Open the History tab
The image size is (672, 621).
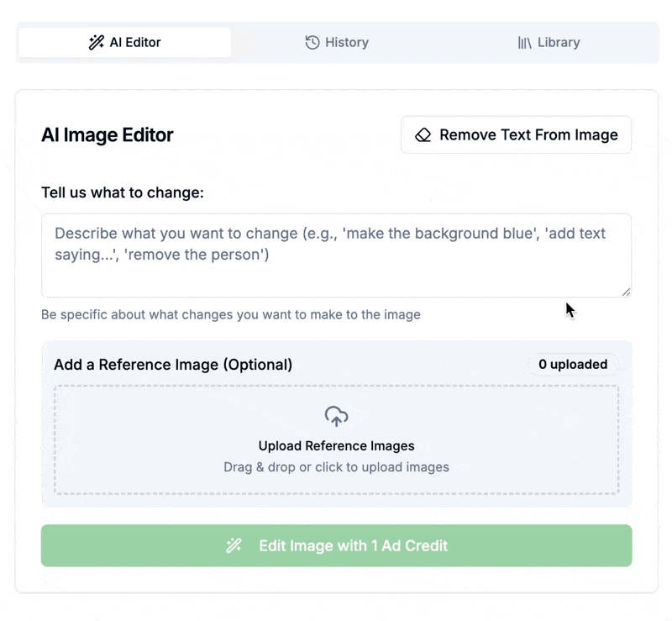click(337, 43)
